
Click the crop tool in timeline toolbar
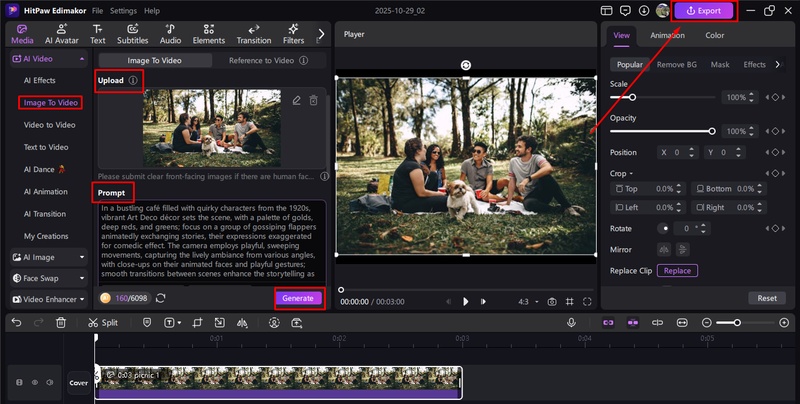[x=197, y=323]
